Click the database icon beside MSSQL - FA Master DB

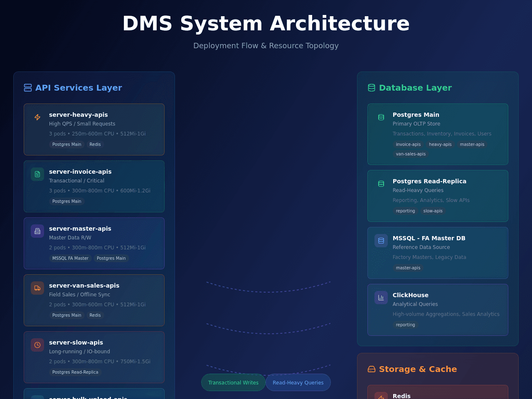[381, 241]
